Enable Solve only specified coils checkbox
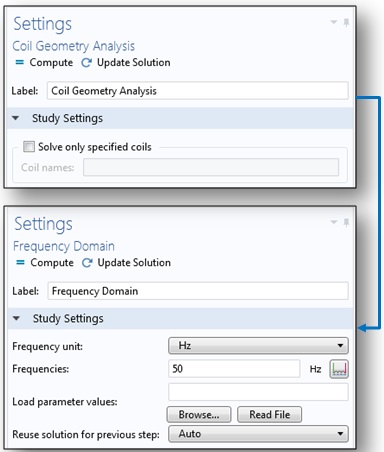This screenshot has width=384, height=452. (29, 147)
